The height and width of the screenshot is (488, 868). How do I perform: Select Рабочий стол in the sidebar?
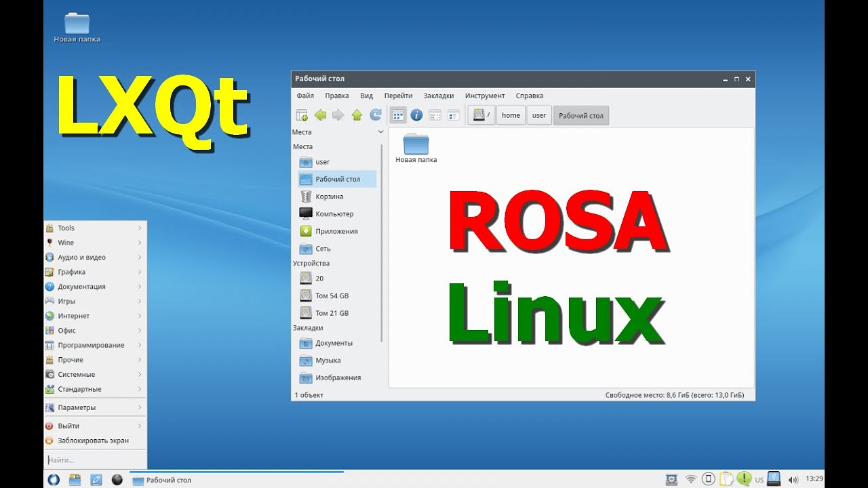pyautogui.click(x=336, y=179)
